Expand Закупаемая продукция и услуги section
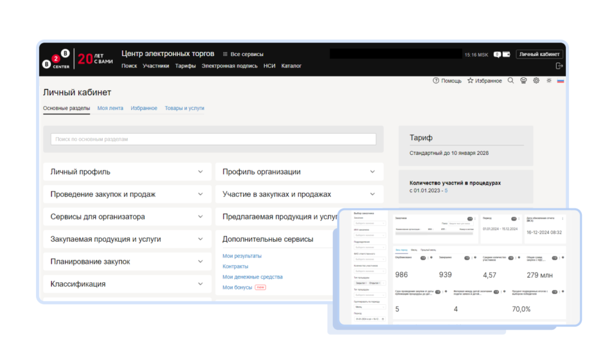 pos(128,239)
